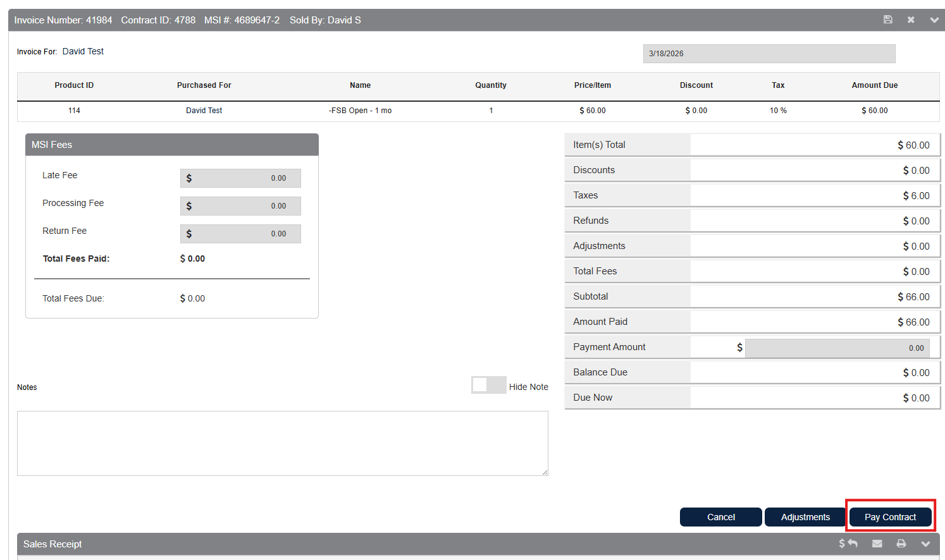The height and width of the screenshot is (560, 945).
Task: Click the -FSB Open - 1 mo line item
Action: click(360, 111)
